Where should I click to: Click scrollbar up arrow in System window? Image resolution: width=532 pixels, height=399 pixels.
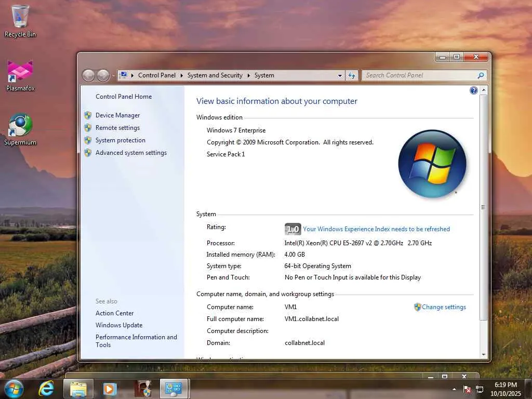(x=484, y=90)
